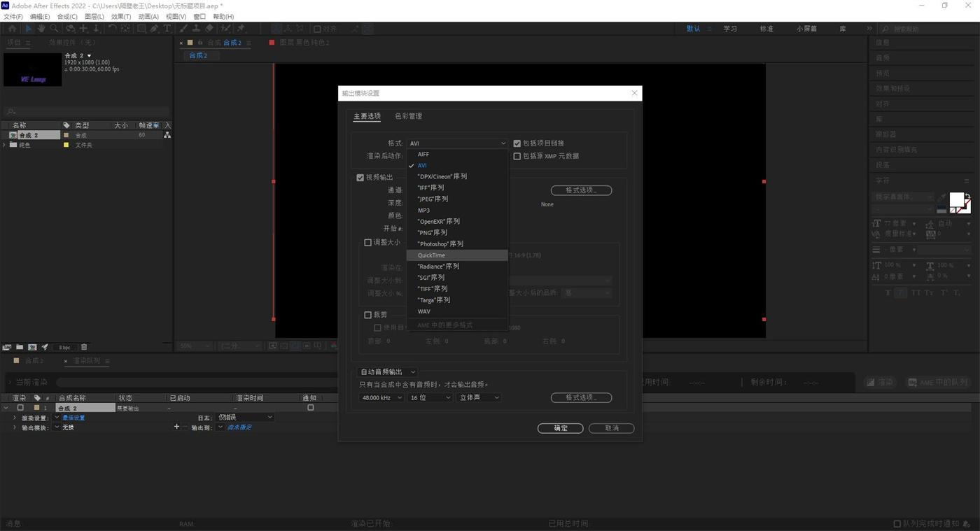Select the Puppet Pin tool
This screenshot has height=531, width=980.
pyautogui.click(x=241, y=29)
